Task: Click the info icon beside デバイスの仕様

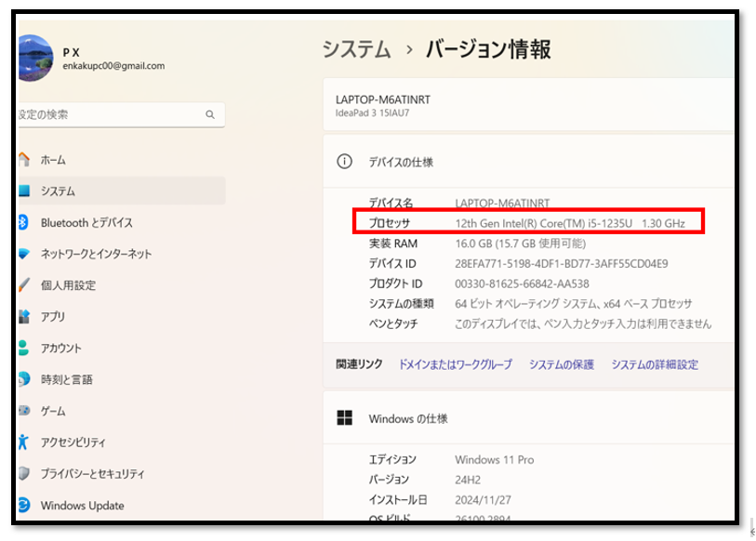Action: pos(344,162)
